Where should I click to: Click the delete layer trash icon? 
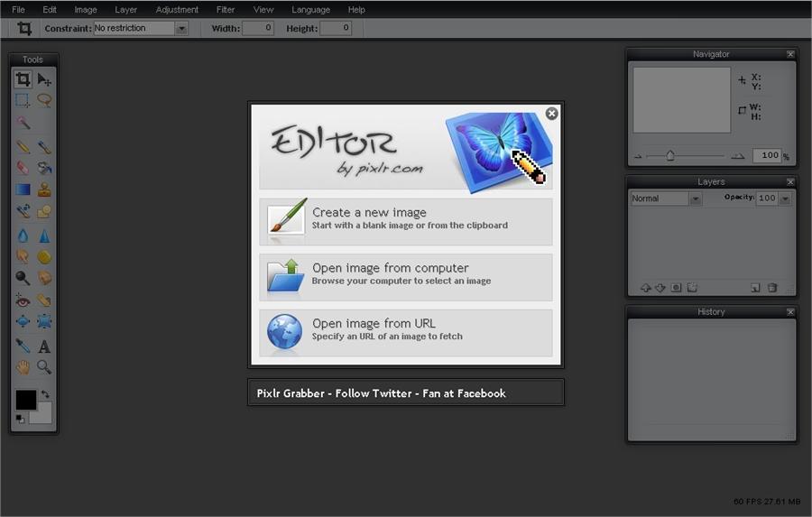(772, 288)
